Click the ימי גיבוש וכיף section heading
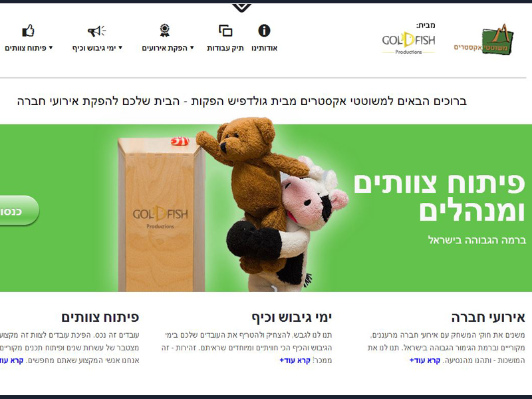This screenshot has width=532, height=399. (292, 318)
